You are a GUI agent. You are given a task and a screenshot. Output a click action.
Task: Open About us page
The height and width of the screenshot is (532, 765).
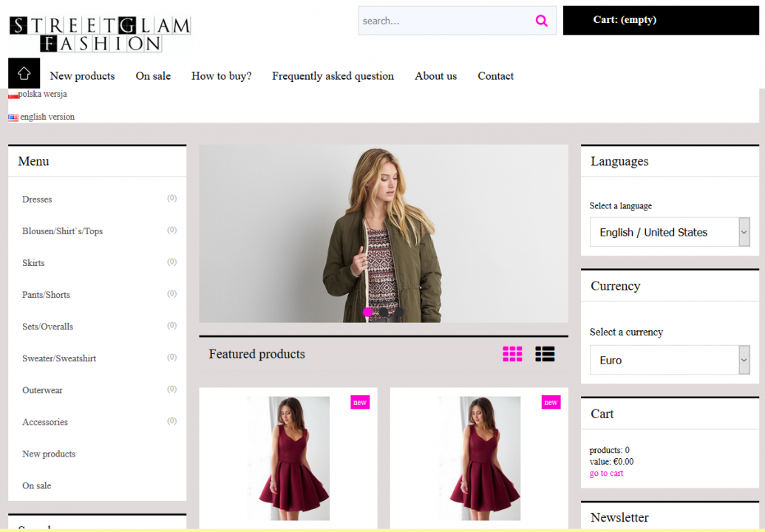point(435,76)
